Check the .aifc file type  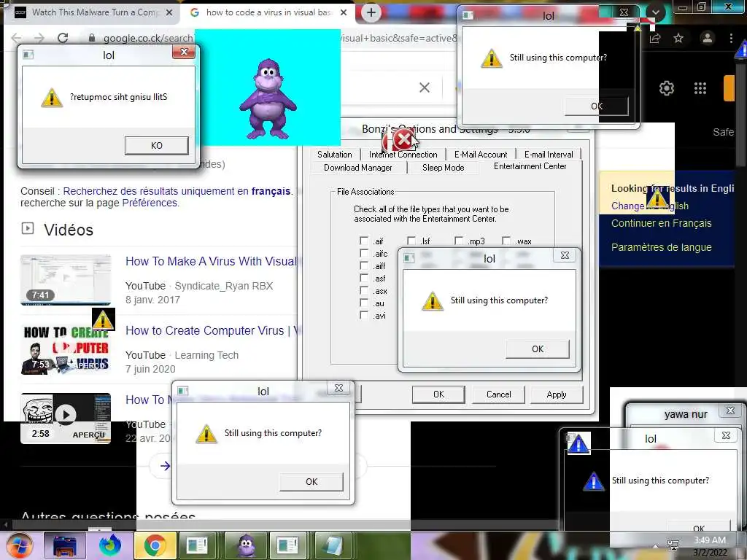click(x=364, y=253)
